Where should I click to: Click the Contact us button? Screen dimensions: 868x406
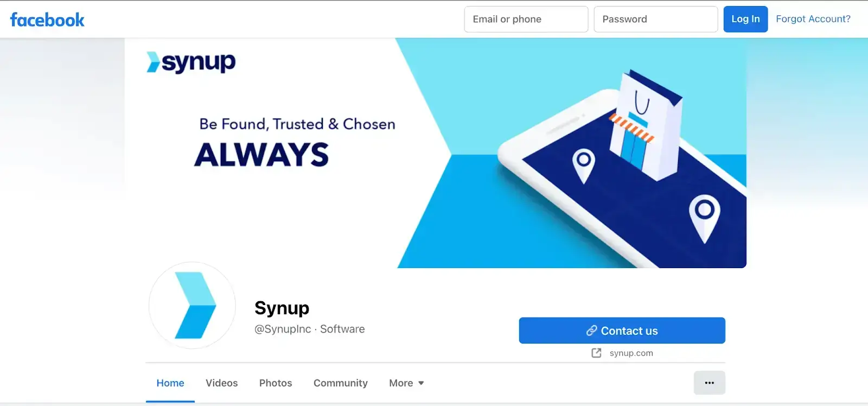pos(622,331)
